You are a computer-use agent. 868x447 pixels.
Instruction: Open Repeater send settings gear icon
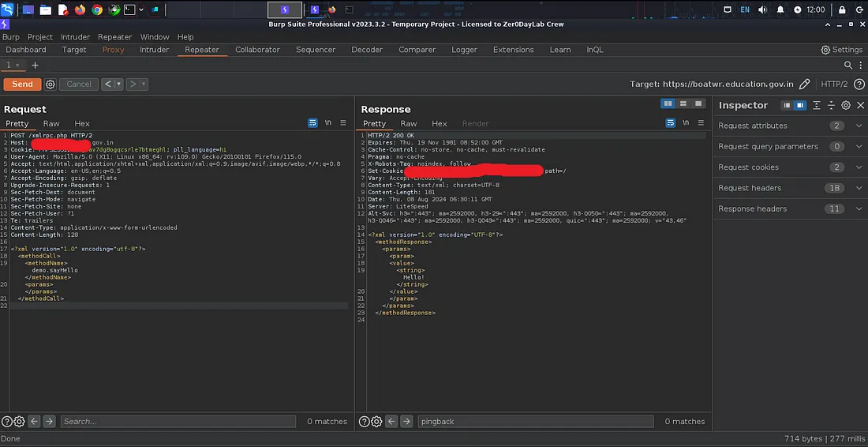pyautogui.click(x=51, y=85)
